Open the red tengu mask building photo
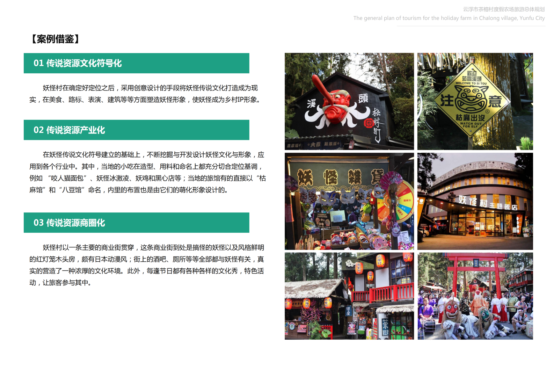The height and width of the screenshot is (392, 554). click(349, 101)
